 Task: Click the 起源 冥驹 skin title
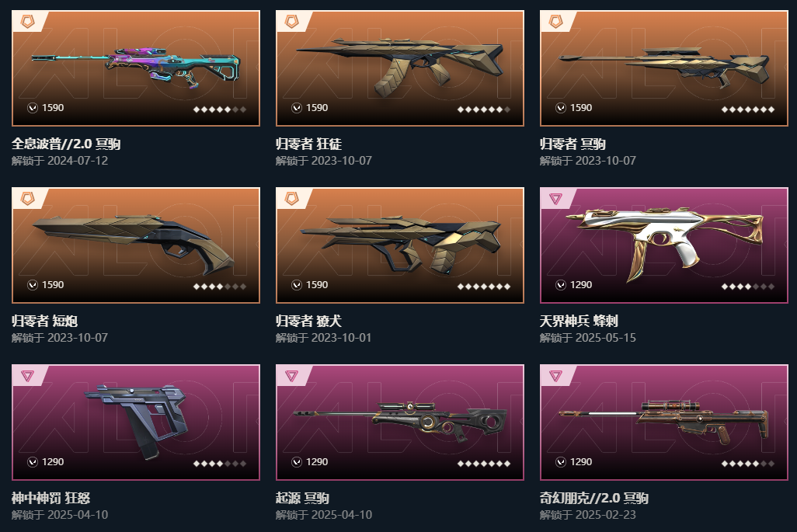[x=302, y=498]
